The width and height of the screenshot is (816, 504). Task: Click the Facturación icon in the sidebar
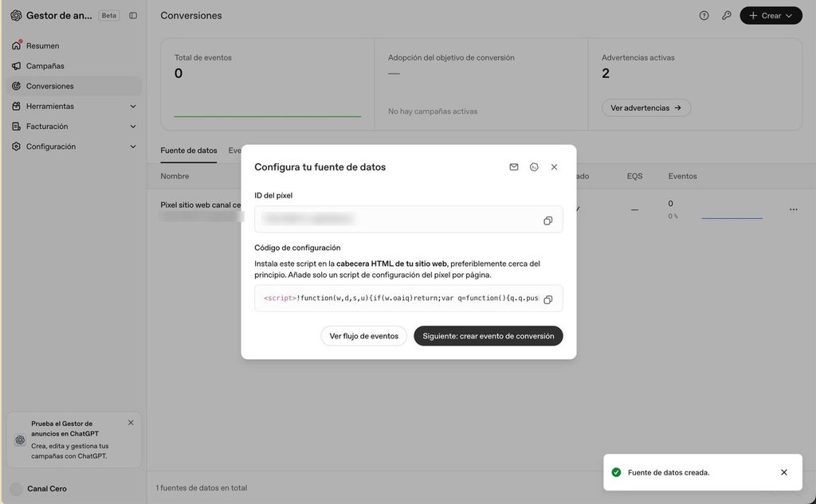tap(16, 127)
